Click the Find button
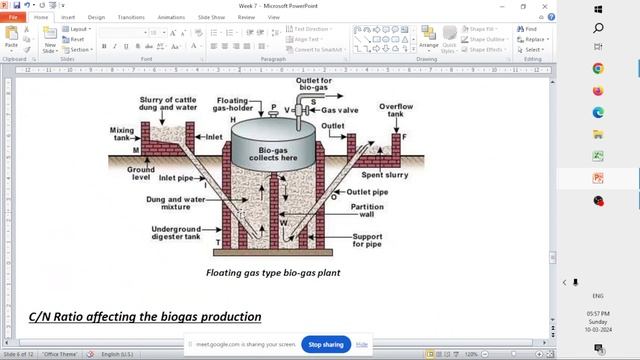640x360 pixels. coord(527,29)
